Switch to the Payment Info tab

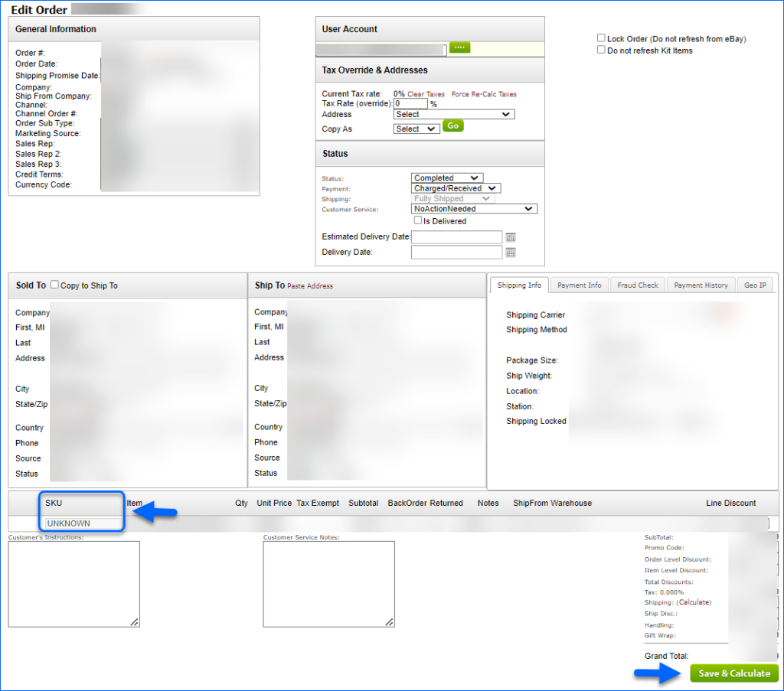(579, 284)
